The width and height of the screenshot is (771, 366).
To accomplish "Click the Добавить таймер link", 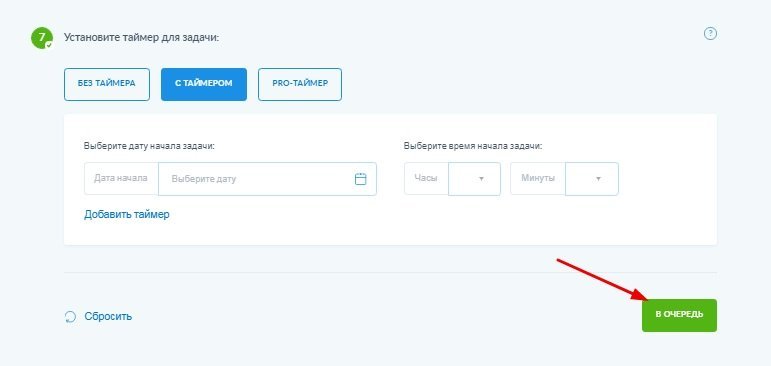I will point(127,214).
